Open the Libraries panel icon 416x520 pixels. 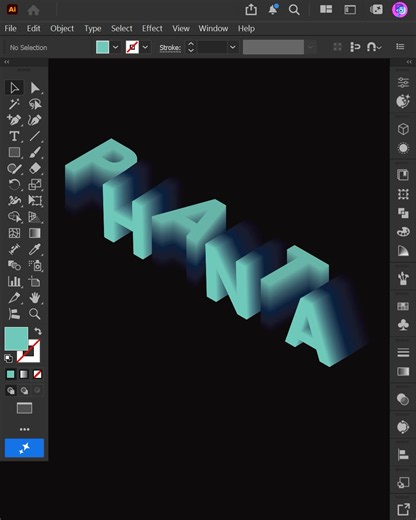click(403, 175)
